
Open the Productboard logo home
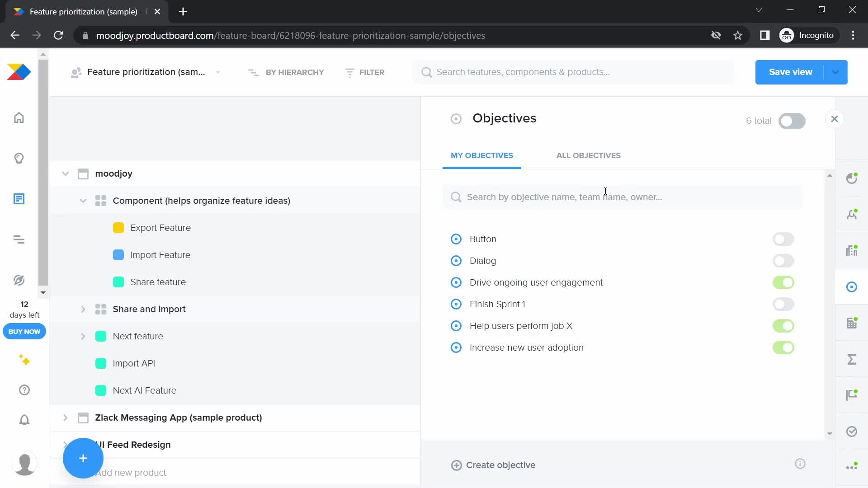(x=19, y=72)
